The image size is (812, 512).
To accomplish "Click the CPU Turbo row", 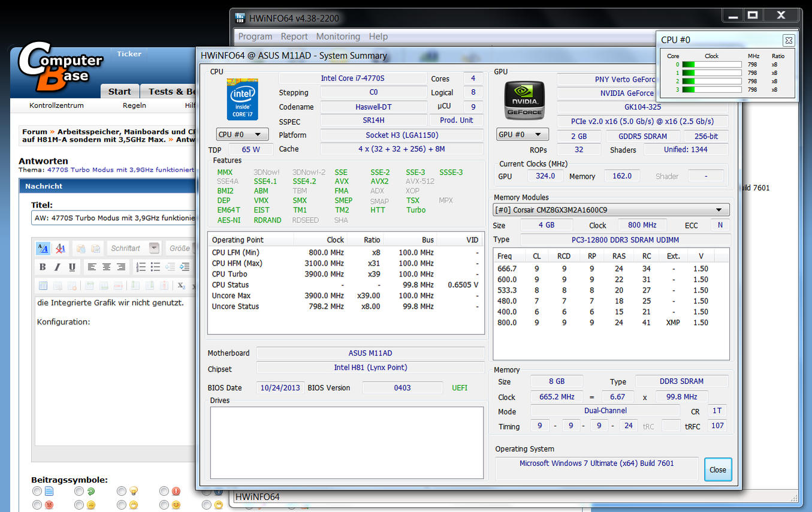I will (346, 274).
